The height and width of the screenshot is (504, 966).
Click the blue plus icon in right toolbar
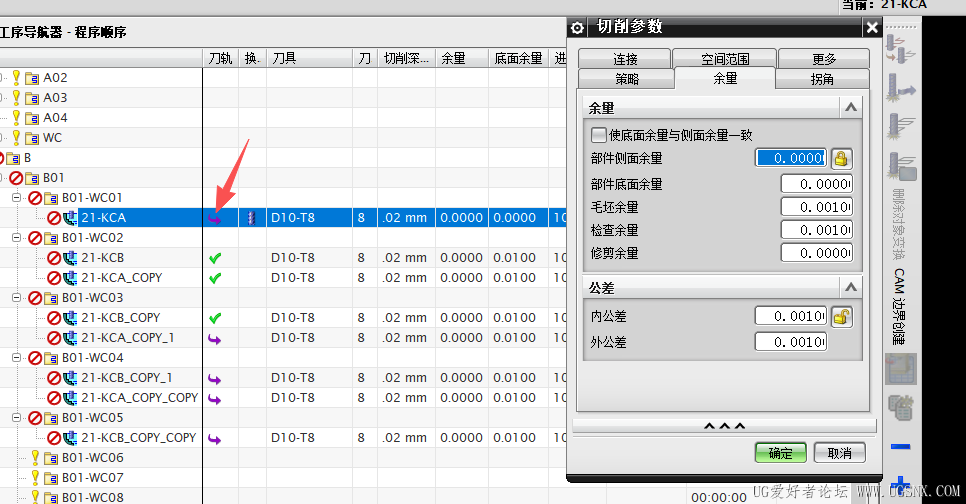901,484
